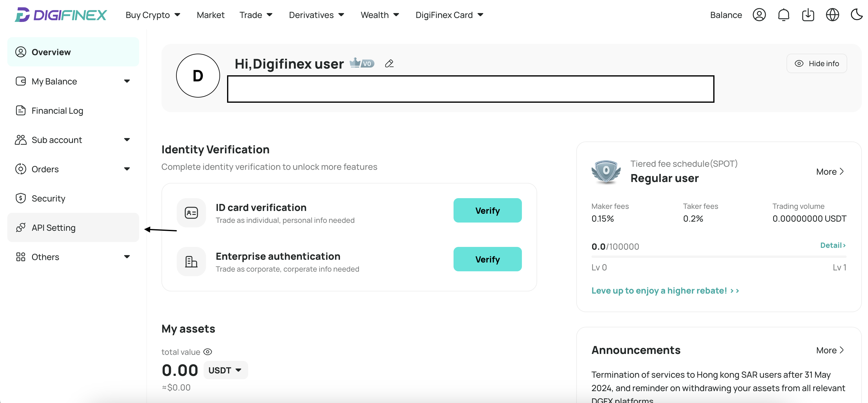Click the download/app icon in header

pos(808,14)
